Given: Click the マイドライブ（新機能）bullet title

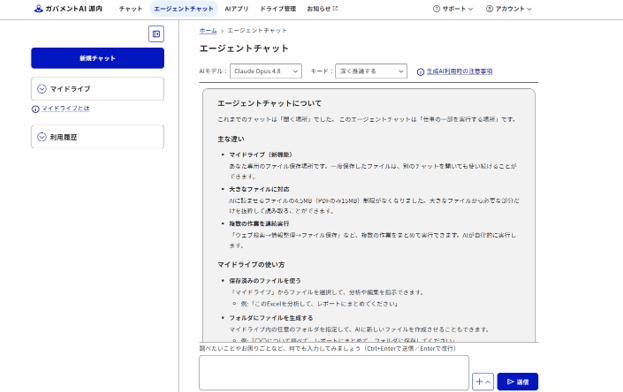Looking at the screenshot, I should click(x=261, y=154).
